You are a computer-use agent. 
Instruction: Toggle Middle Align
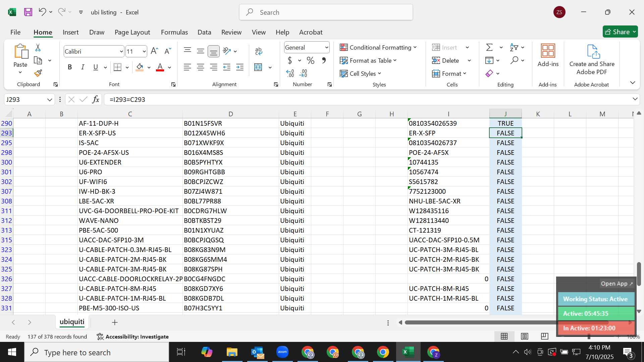point(201,51)
